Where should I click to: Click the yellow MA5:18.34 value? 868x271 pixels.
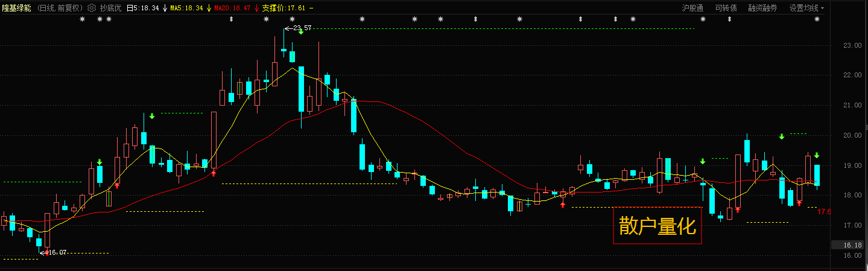click(186, 8)
